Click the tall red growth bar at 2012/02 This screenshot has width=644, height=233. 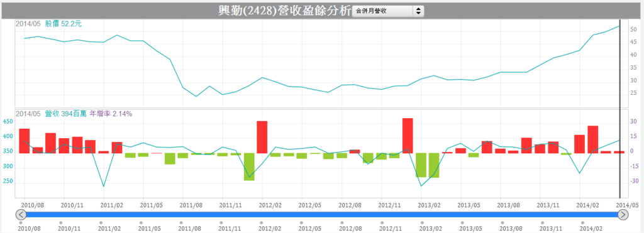pyautogui.click(x=262, y=137)
